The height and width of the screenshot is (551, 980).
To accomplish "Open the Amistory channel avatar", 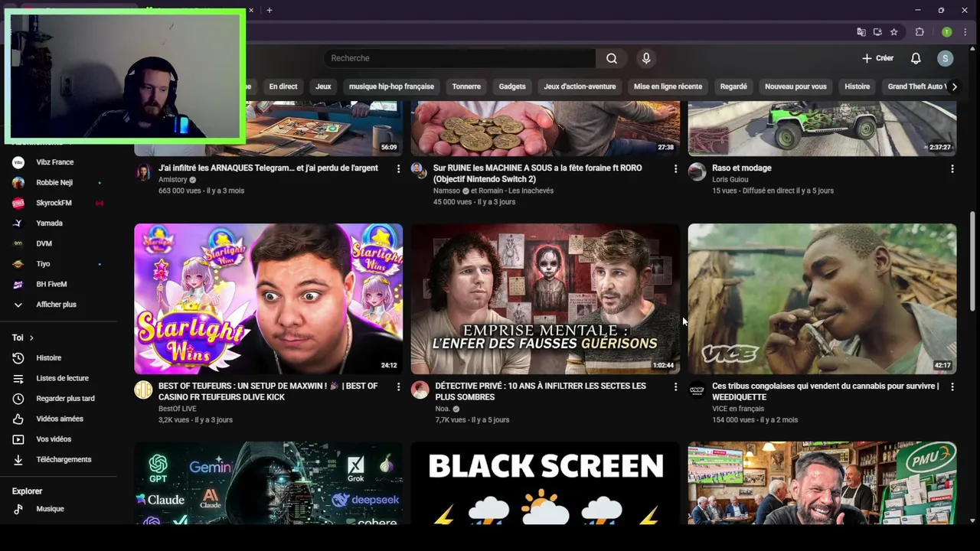I will [143, 171].
